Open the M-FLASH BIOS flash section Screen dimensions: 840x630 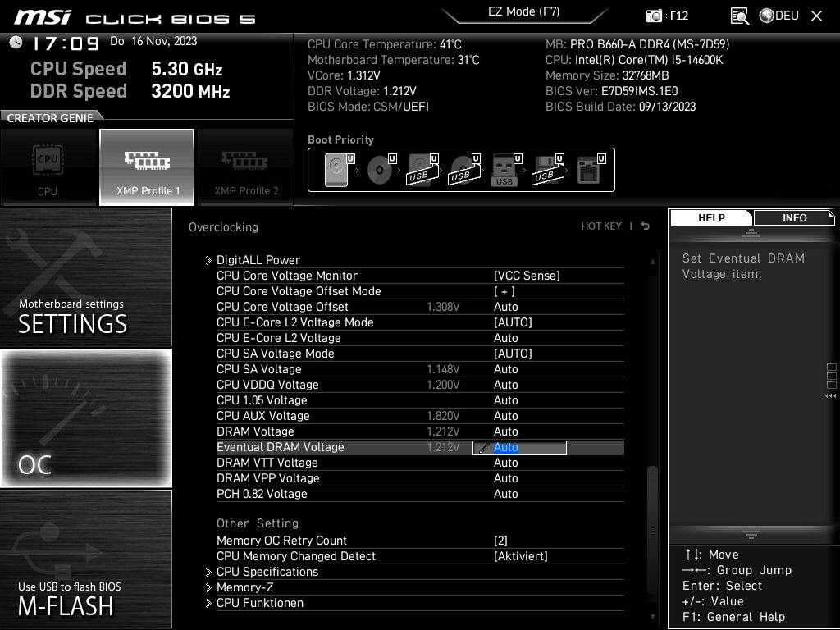point(85,559)
